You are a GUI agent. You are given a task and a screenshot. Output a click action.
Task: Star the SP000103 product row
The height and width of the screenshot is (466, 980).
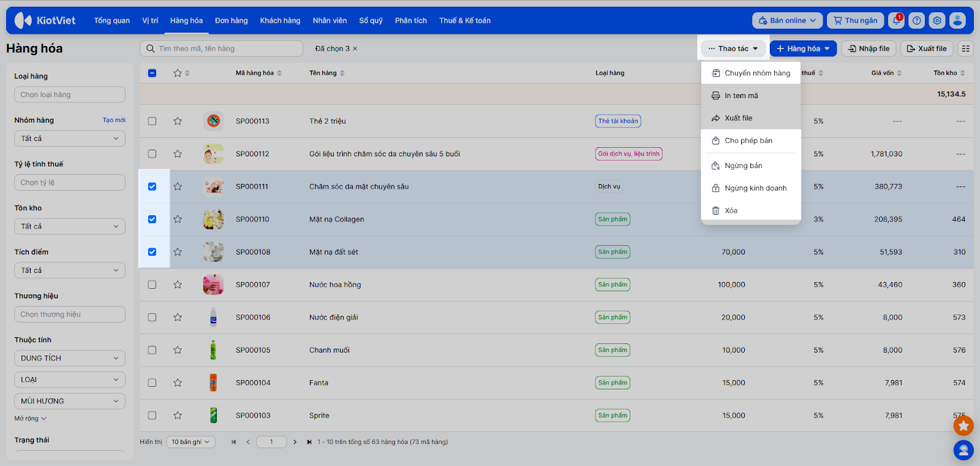point(178,415)
